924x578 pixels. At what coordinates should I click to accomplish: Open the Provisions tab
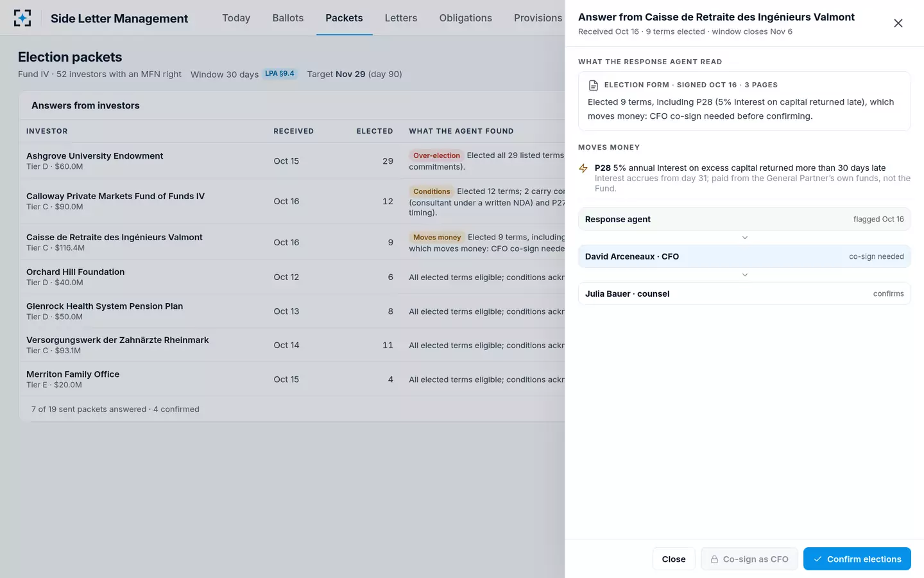[x=538, y=18]
